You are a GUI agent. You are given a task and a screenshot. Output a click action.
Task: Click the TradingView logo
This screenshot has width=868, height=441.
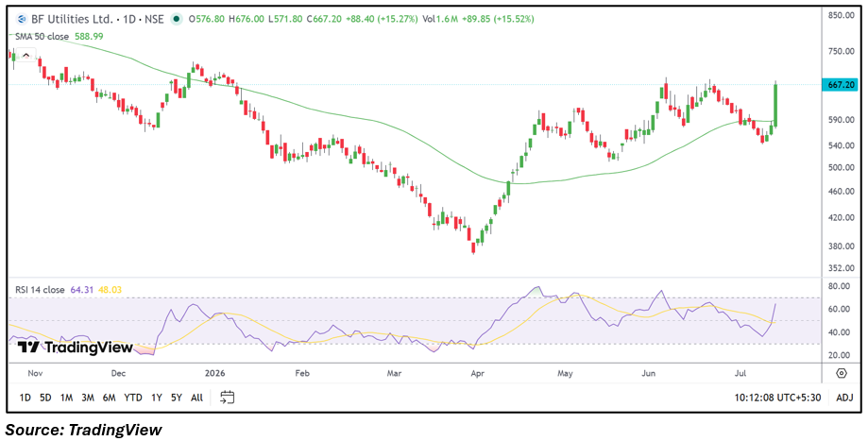point(76,348)
